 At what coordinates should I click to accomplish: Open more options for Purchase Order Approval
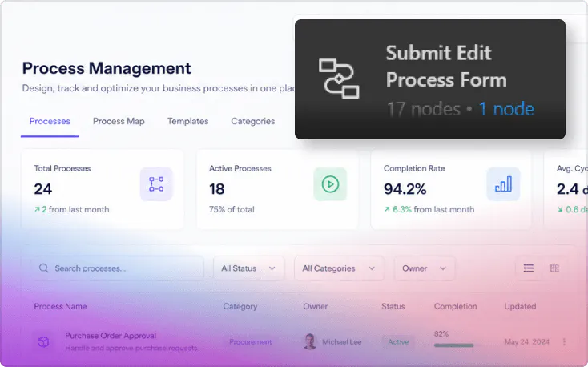(564, 342)
